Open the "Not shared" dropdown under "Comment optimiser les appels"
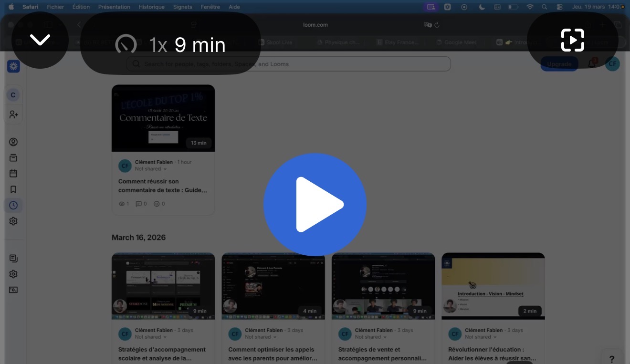Image resolution: width=630 pixels, height=364 pixels. pyautogui.click(x=261, y=337)
